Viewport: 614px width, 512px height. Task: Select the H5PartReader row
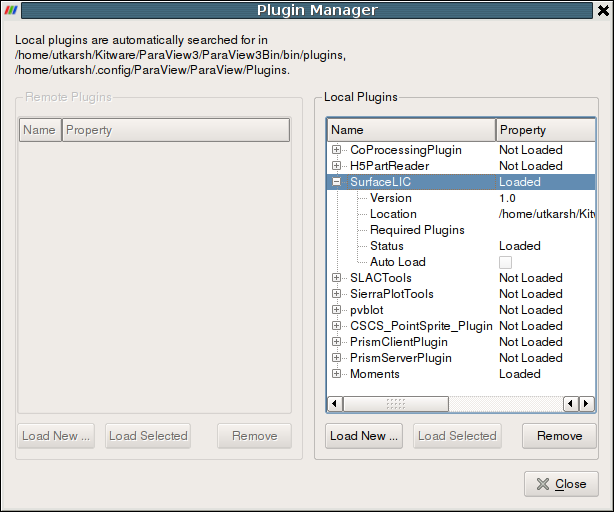461,166
